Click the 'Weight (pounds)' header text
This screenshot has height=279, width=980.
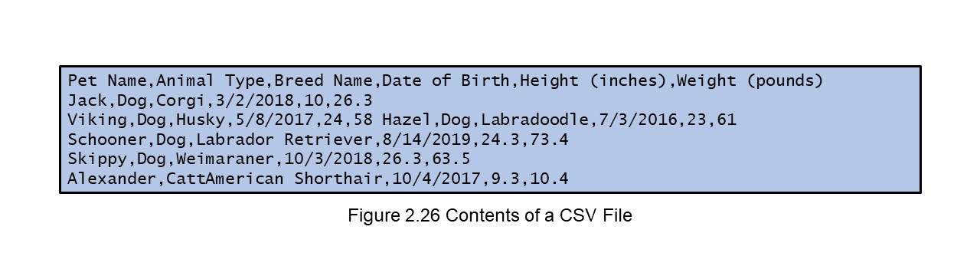[x=750, y=81]
